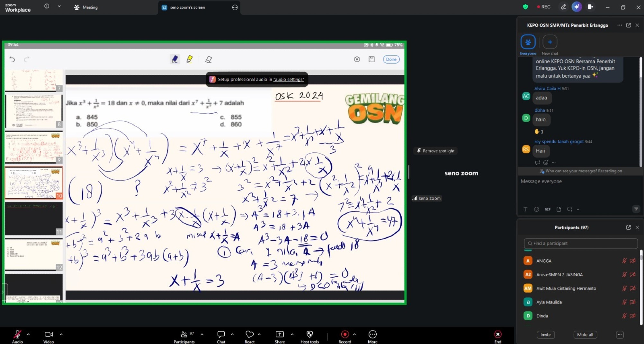The width and height of the screenshot is (644, 344).
Task: Toggle the Participants panel from the bottom toolbar
Action: tap(184, 337)
